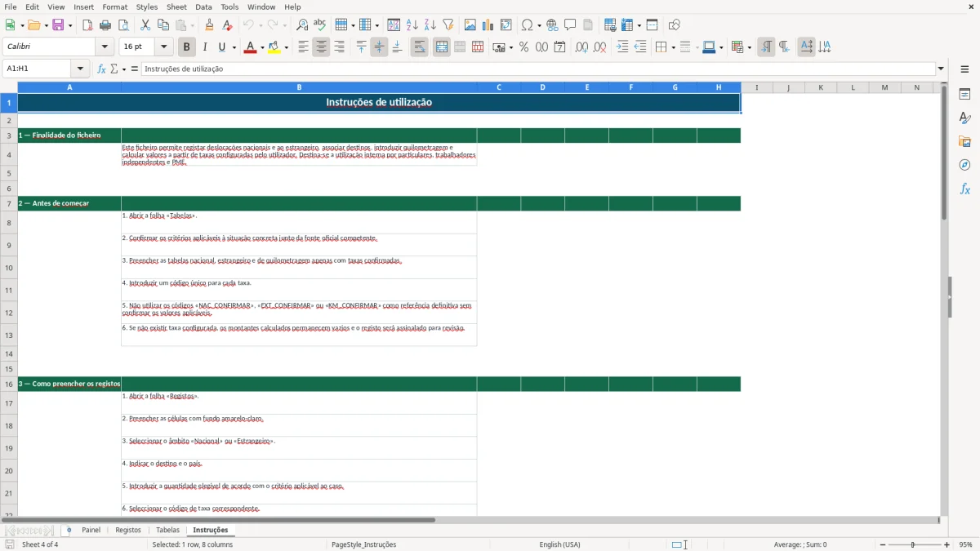Viewport: 980px width, 551px height.
Task: Open the Data menu
Action: [x=203, y=7]
